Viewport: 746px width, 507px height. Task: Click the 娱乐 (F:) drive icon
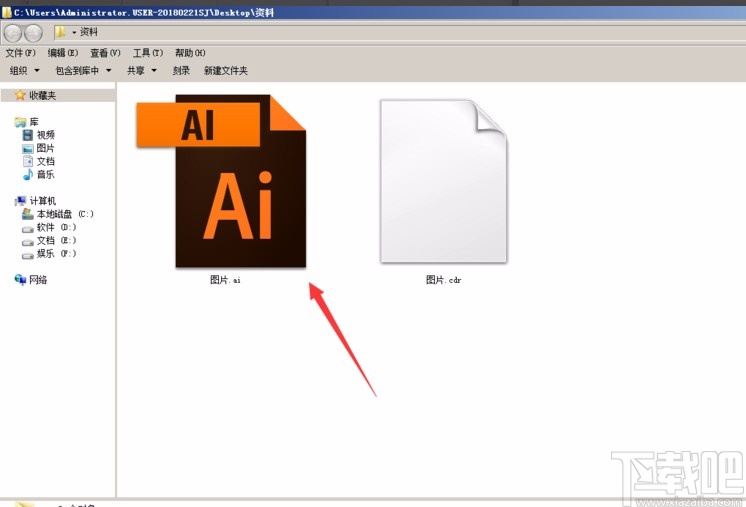[28, 255]
